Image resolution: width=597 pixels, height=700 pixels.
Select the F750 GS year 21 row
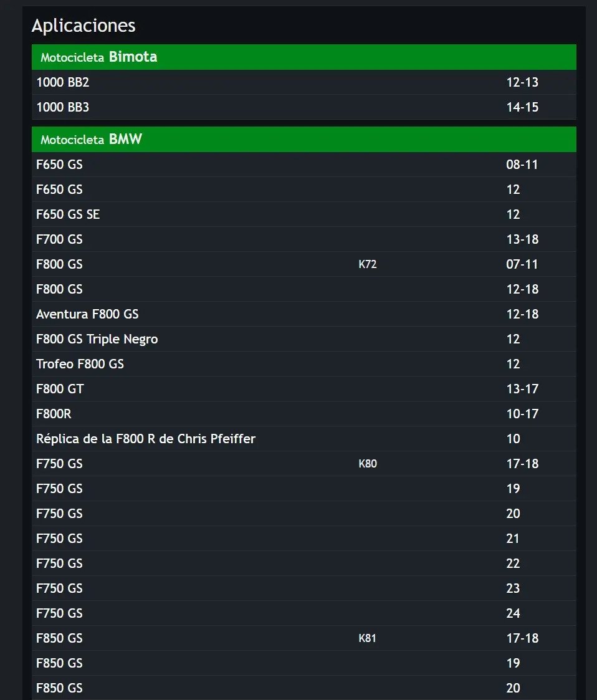pyautogui.click(x=304, y=539)
